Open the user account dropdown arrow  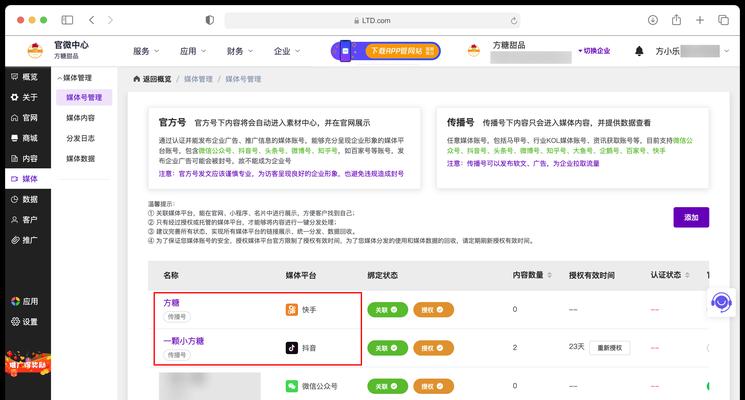[x=726, y=51]
